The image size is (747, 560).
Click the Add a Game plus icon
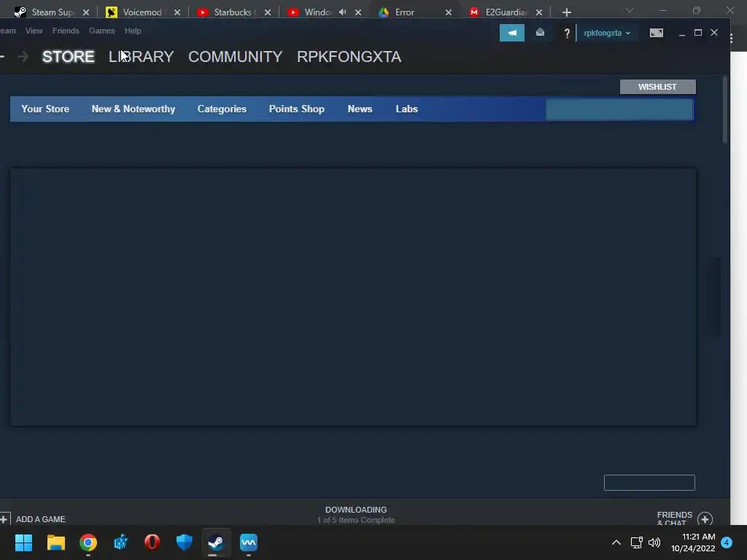[4, 518]
